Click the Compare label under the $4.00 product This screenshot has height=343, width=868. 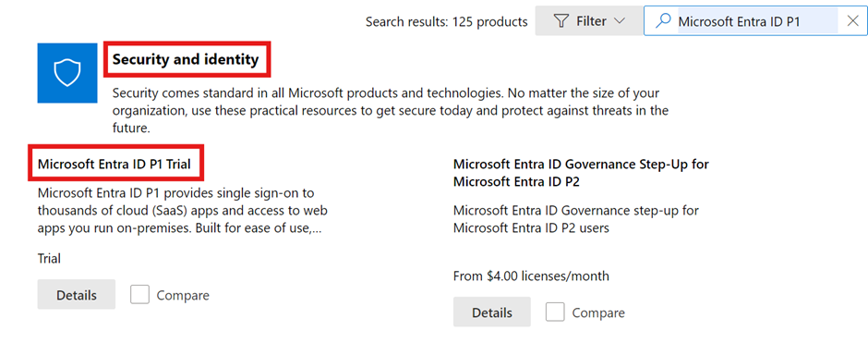point(598,313)
